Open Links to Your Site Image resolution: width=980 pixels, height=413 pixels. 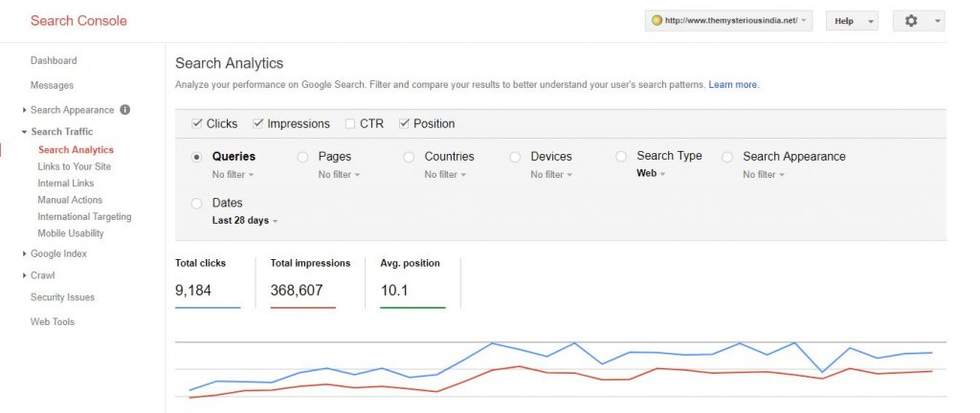point(75,166)
